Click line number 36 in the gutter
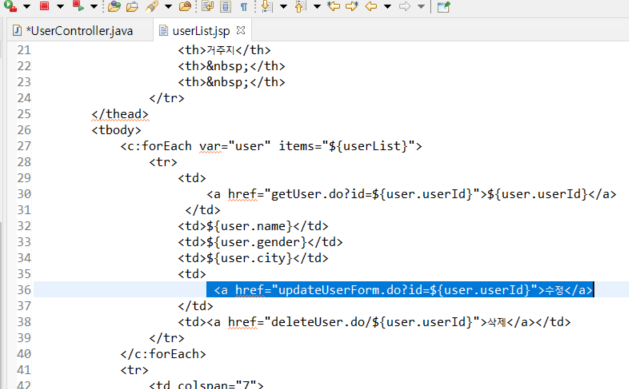 (x=24, y=290)
